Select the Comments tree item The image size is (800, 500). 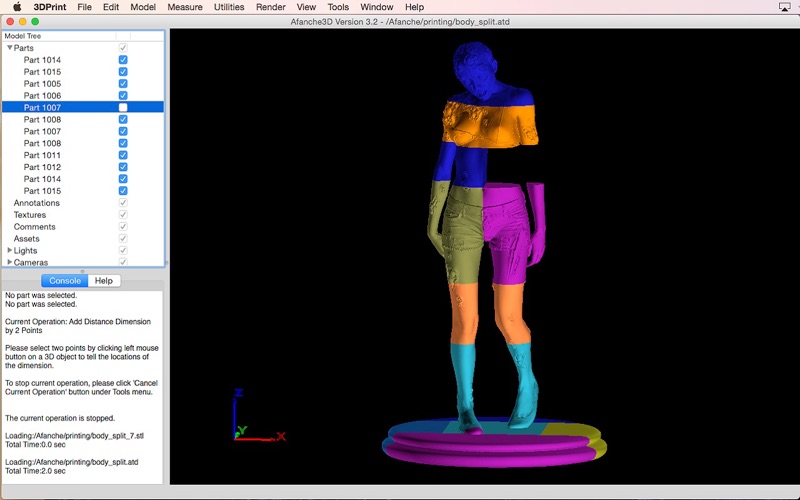click(x=34, y=226)
